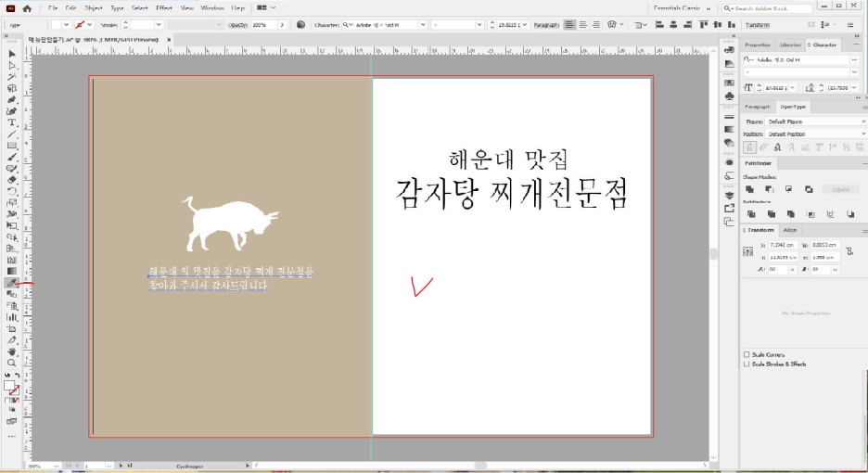Viewport: 868px width, 473px height.
Task: Align text left in Paragraph options
Action: [x=569, y=25]
